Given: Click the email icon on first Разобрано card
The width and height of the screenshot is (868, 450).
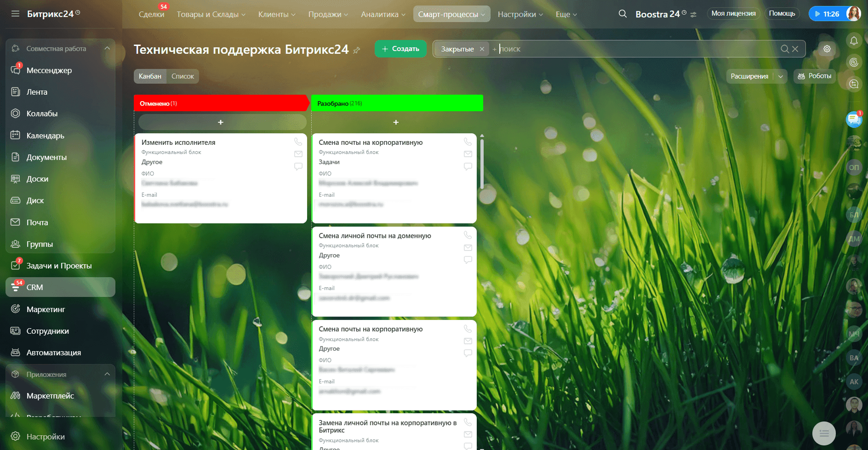Looking at the screenshot, I should [468, 154].
